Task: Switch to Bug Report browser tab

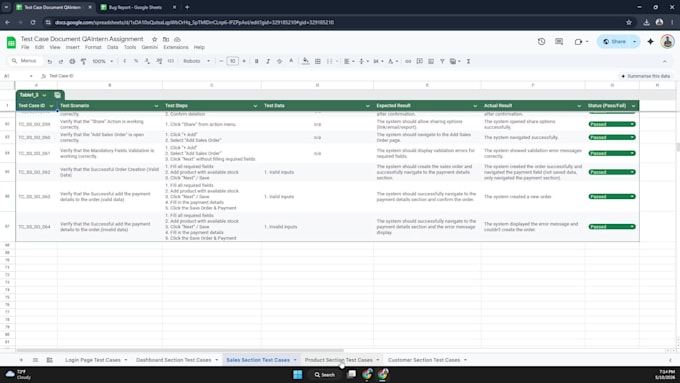Action: [x=135, y=7]
